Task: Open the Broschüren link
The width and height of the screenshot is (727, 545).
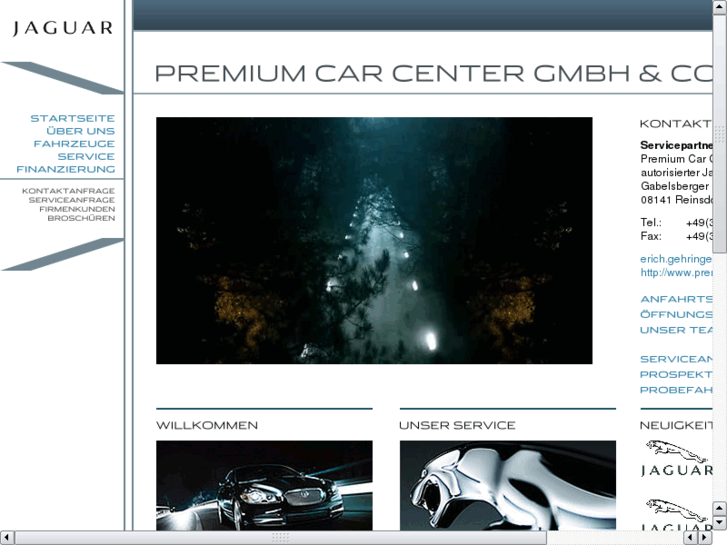Action: (x=81, y=218)
